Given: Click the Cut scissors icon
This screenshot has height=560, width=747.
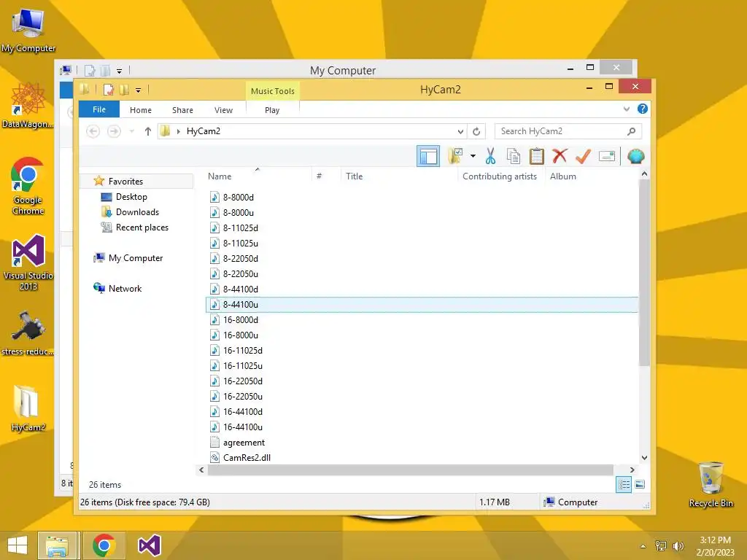Looking at the screenshot, I should point(490,156).
